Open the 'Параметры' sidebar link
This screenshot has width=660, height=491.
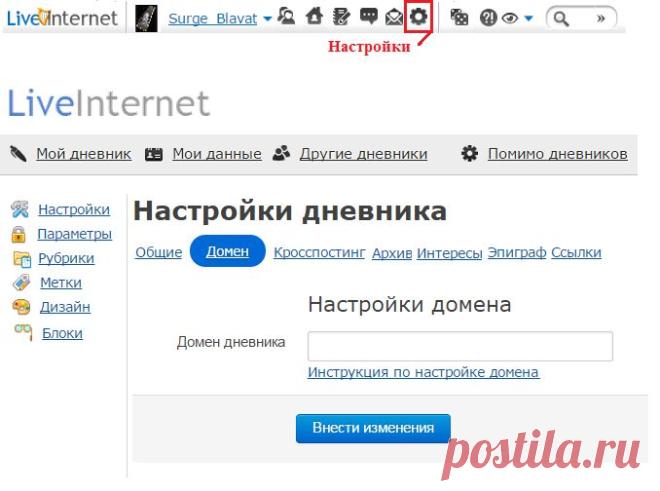(75, 234)
